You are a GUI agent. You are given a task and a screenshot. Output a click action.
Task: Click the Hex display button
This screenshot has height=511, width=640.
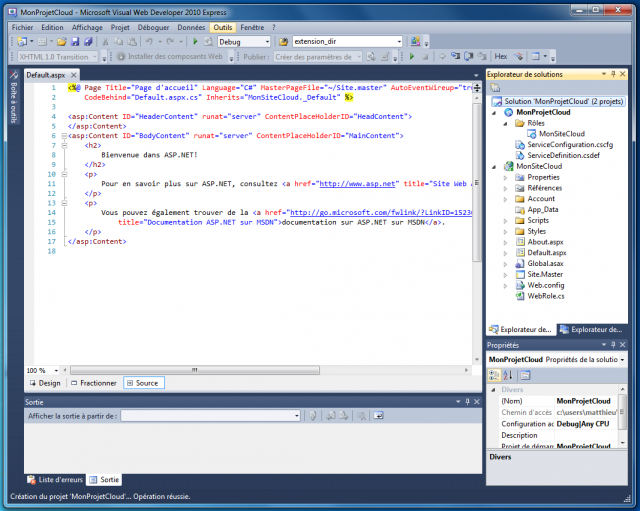click(x=501, y=57)
